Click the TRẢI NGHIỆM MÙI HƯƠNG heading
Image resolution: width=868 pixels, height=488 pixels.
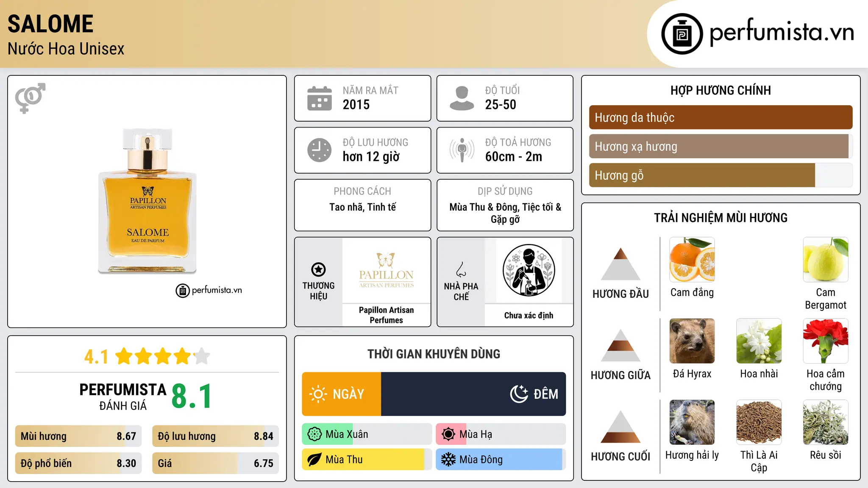pos(721,218)
